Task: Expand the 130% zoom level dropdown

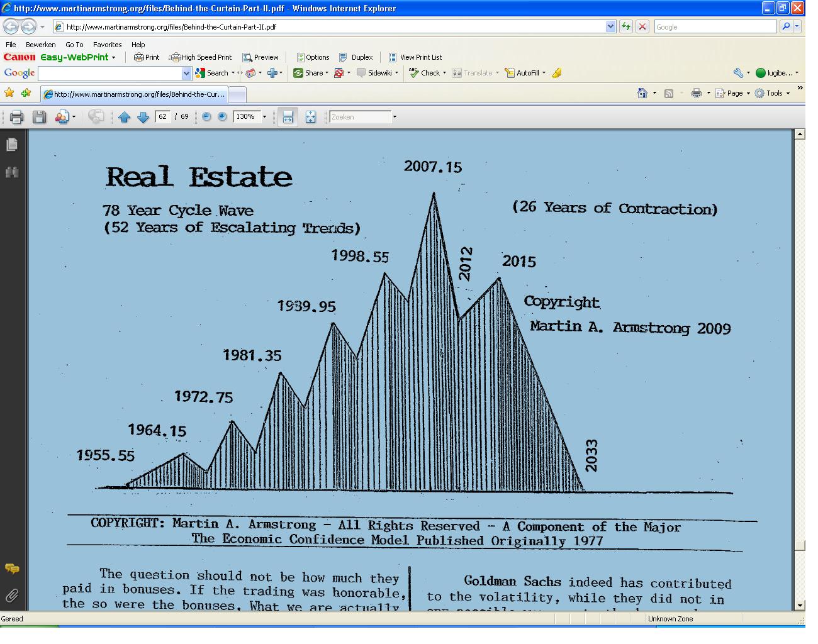Action: pyautogui.click(x=264, y=117)
